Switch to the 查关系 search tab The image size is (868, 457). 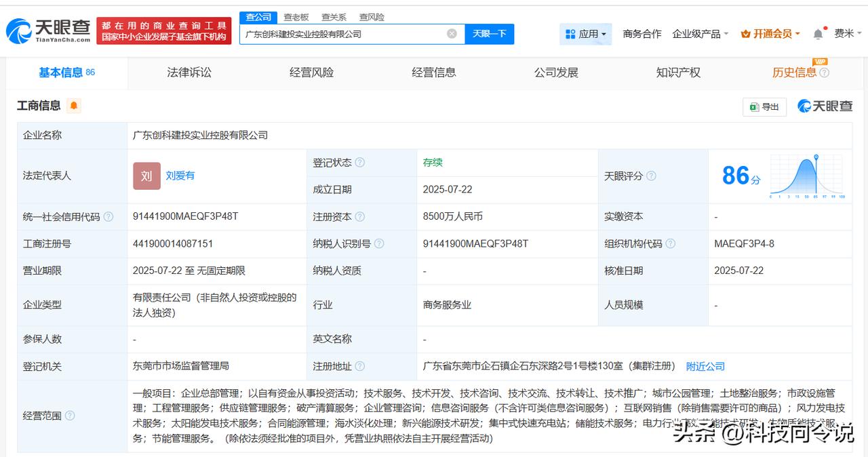(334, 17)
